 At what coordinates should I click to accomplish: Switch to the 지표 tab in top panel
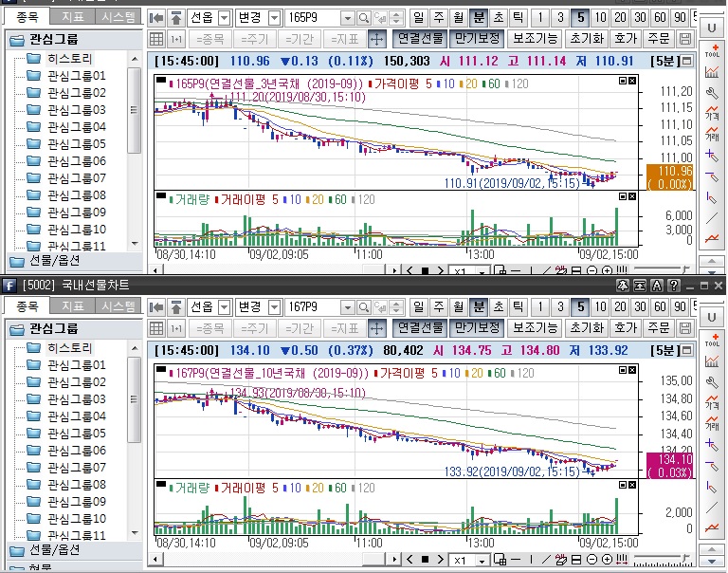point(71,17)
